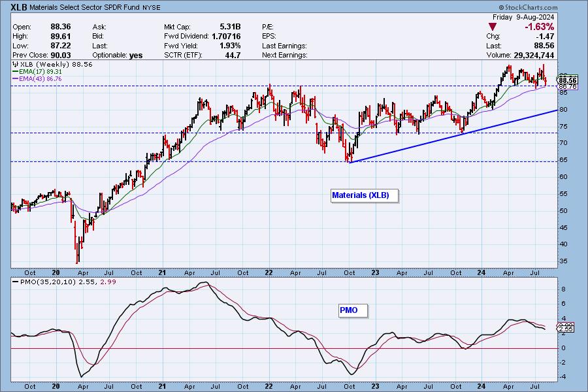The height and width of the screenshot is (392, 588).
Task: Click the Mkt Cap value 5.31B
Action: tap(230, 27)
